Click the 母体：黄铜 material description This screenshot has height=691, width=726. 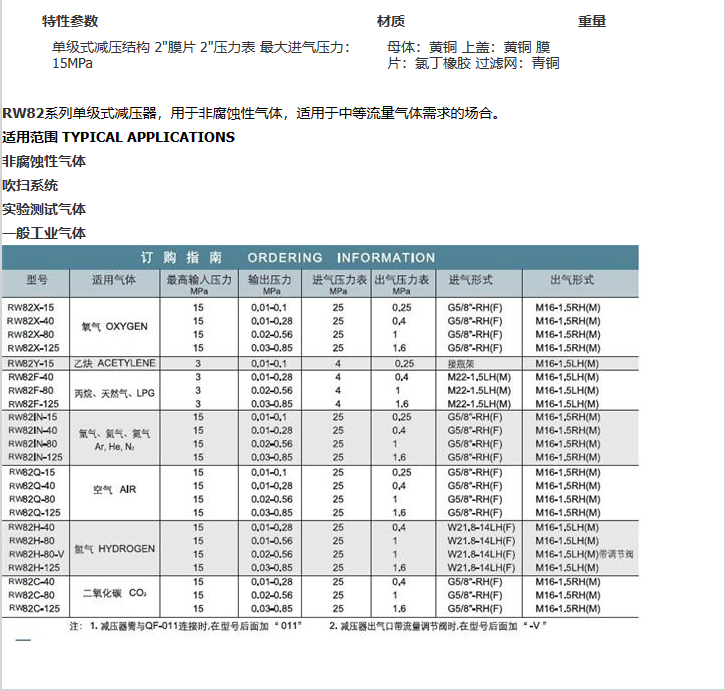(x=473, y=55)
